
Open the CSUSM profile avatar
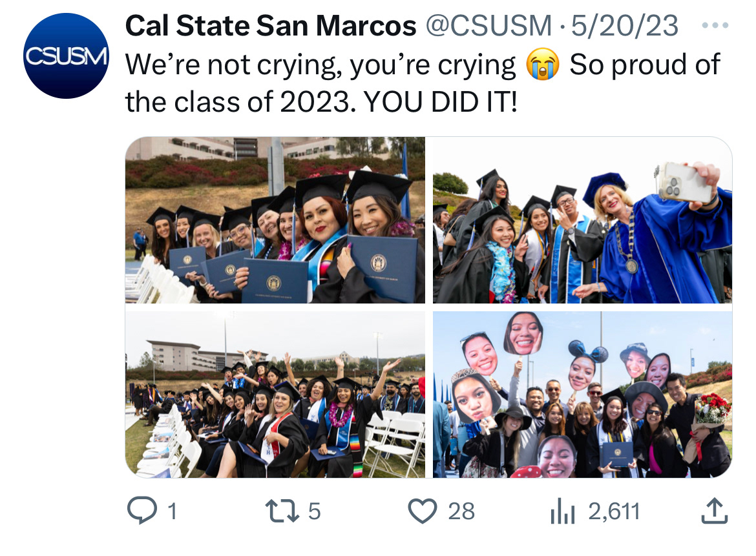pos(66,56)
